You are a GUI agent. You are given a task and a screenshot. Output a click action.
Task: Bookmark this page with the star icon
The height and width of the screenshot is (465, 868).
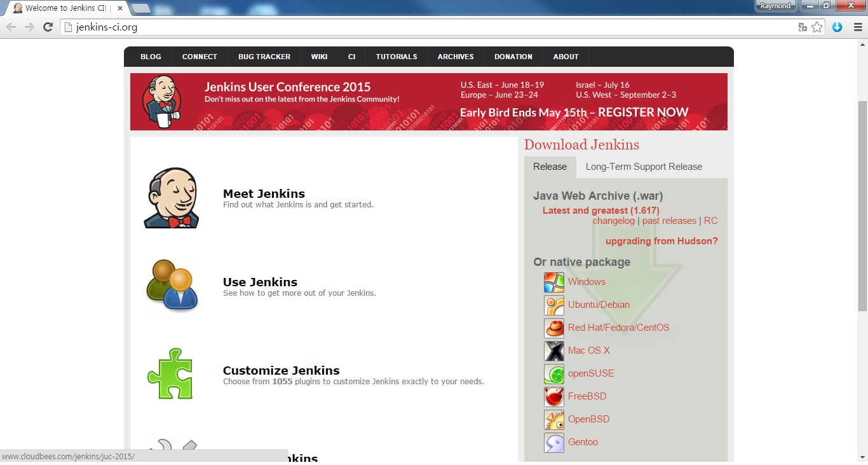coord(817,27)
